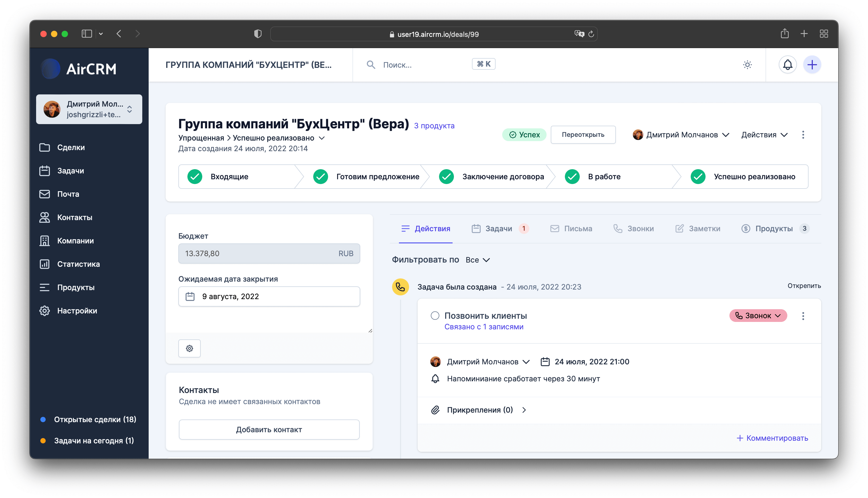Open the Продукты tab with 3 items

(775, 229)
